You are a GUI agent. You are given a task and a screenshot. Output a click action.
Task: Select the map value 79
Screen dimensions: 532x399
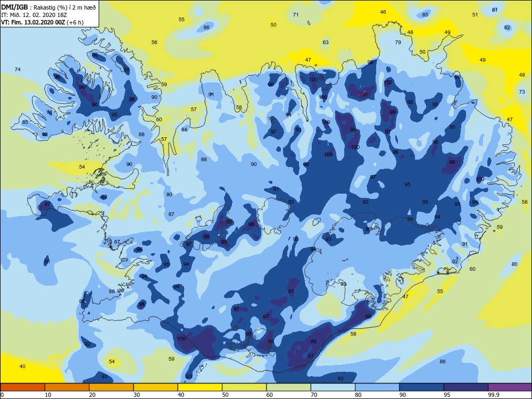pos(398,43)
